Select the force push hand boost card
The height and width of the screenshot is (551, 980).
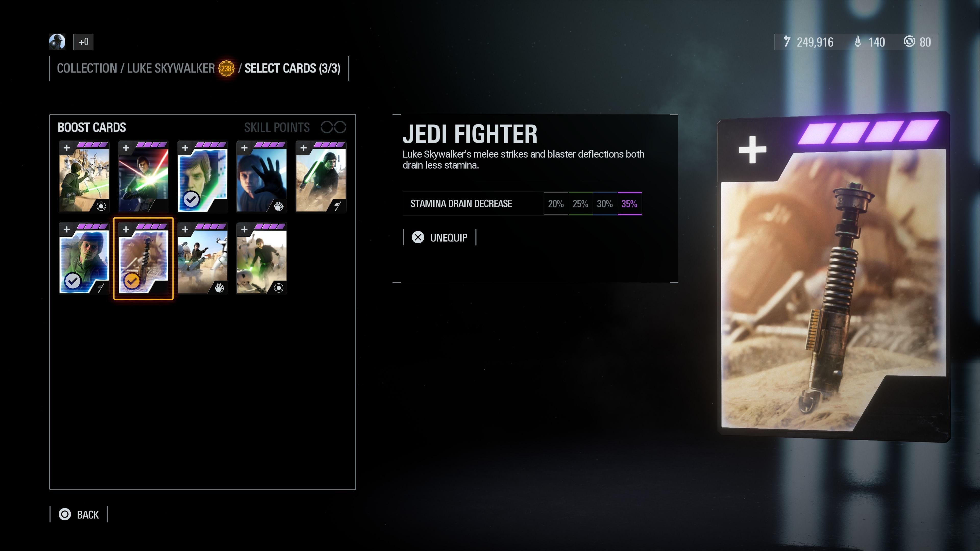click(262, 177)
